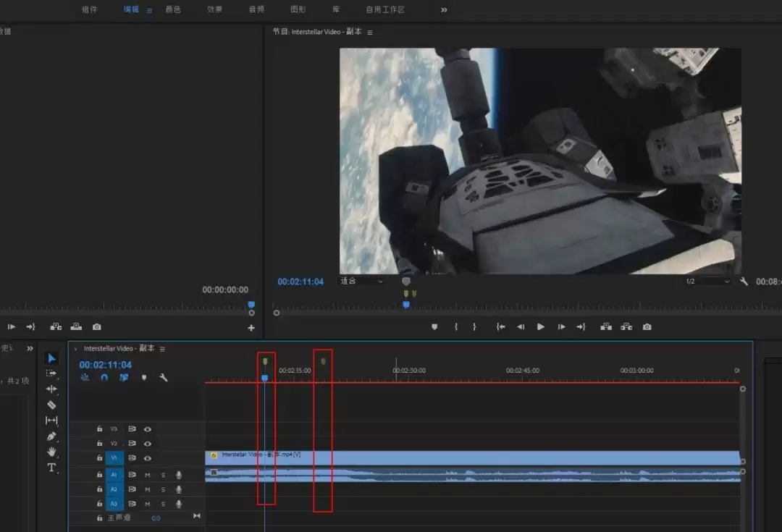Step back one frame in Program monitor
This screenshot has width=782, height=532.
[520, 326]
